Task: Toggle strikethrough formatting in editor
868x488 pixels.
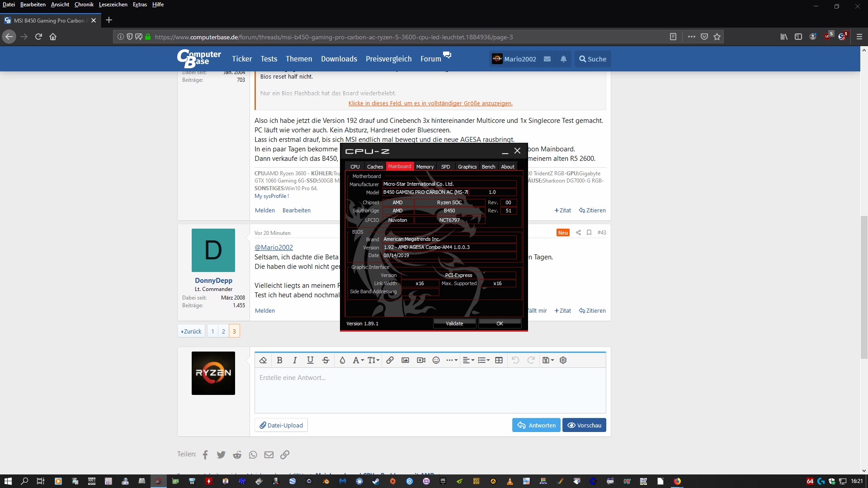Action: click(x=325, y=360)
